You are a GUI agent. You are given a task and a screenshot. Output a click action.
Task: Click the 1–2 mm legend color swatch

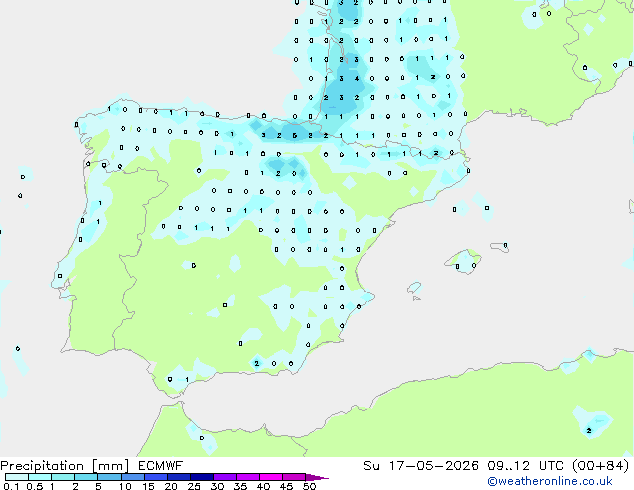tap(63, 477)
